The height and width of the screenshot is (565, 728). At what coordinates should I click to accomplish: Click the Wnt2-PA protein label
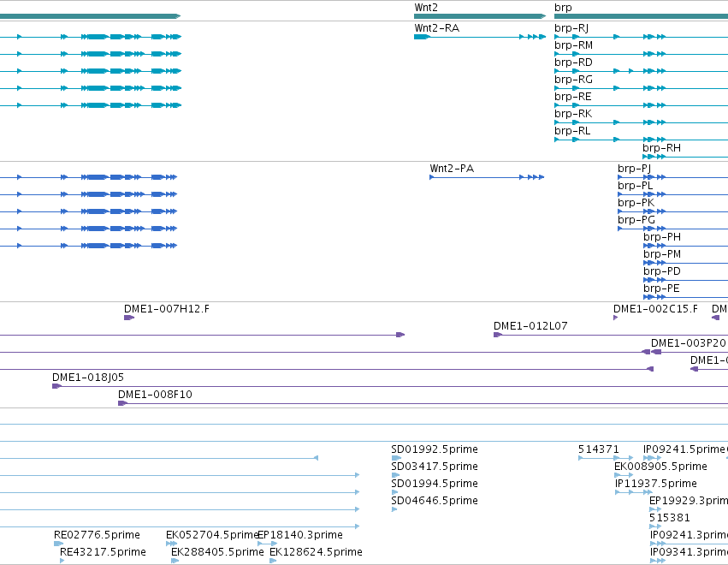click(x=452, y=168)
